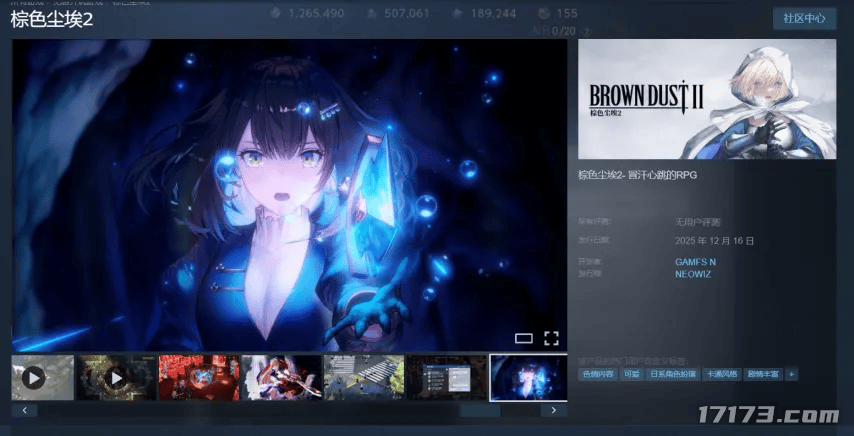The image size is (854, 436).
Task: Click the Brown Dust II header image
Action: click(706, 99)
